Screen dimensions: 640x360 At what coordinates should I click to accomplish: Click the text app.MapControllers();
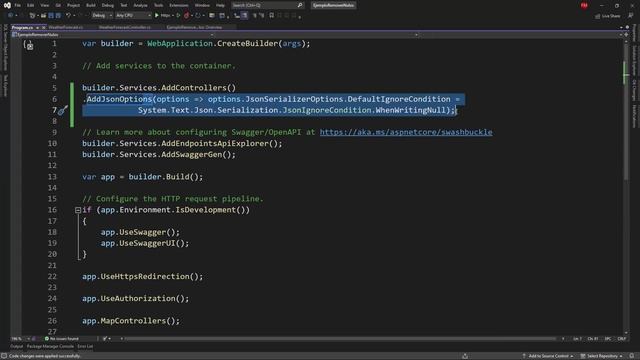point(131,321)
